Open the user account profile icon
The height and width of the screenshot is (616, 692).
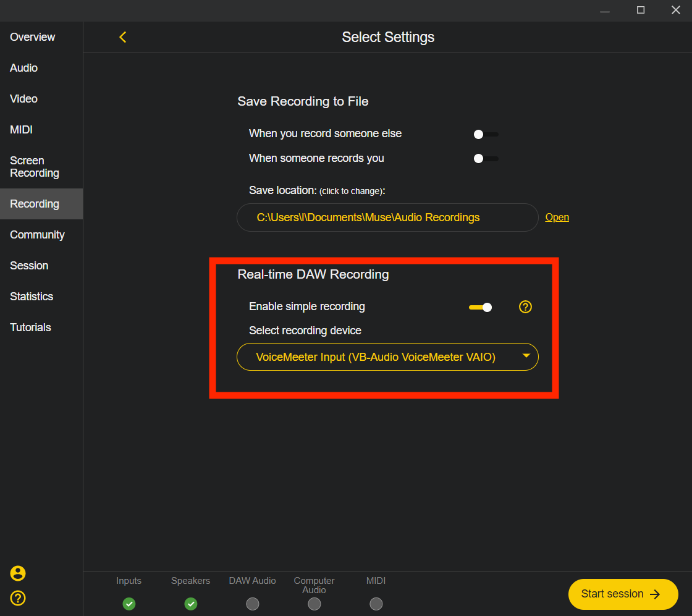click(x=18, y=573)
